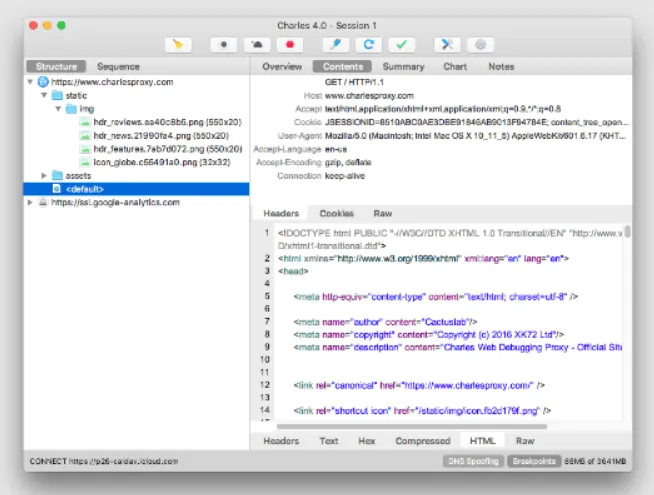
Task: Open the response Headers tab at bottom
Action: [281, 441]
